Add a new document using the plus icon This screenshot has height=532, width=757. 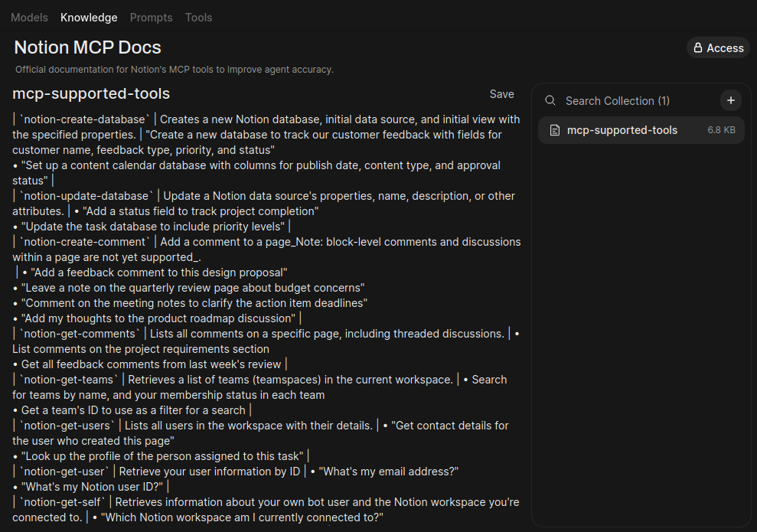730,100
